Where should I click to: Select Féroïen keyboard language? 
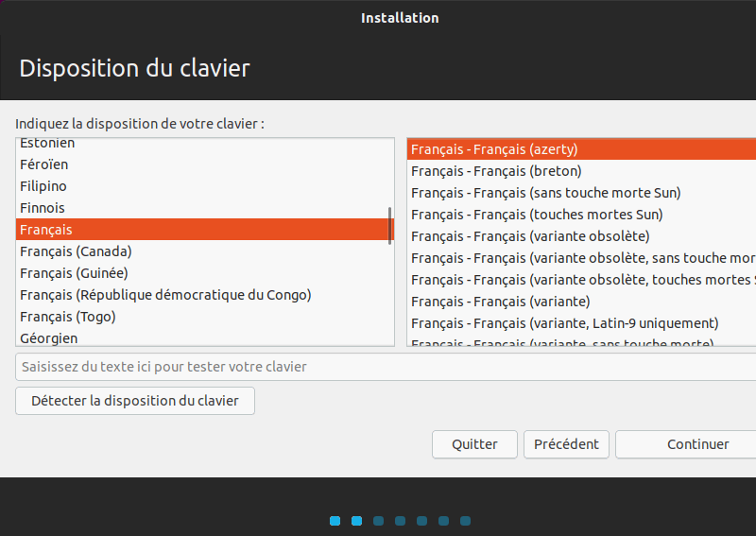click(44, 164)
